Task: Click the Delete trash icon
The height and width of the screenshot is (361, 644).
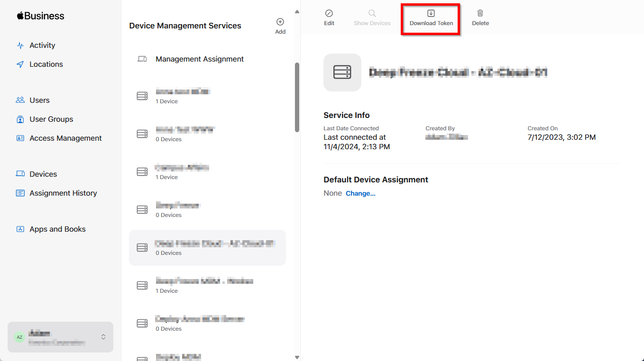Action: pos(480,13)
